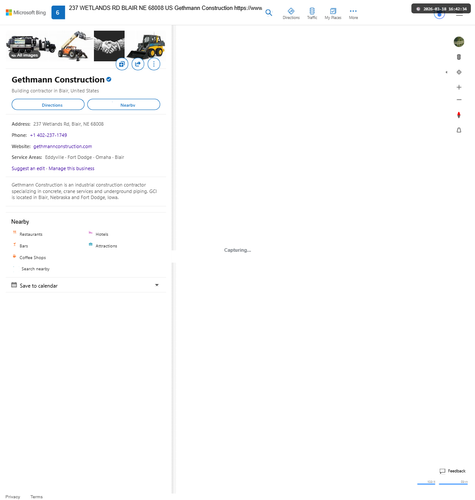Click the search magnifier icon
Image resolution: width=475 pixels, height=500 pixels.
tap(269, 13)
